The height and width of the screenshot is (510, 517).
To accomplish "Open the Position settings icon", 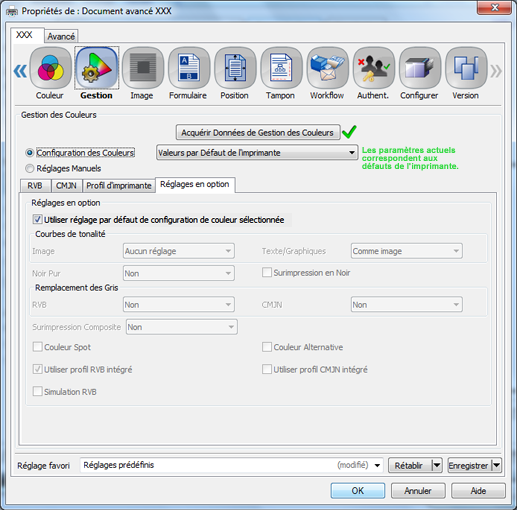I will click(235, 68).
